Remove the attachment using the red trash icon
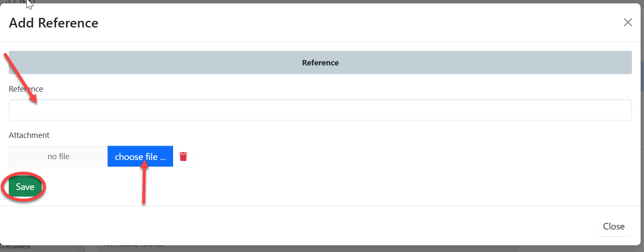Viewport: 644px width, 252px height. click(x=183, y=157)
